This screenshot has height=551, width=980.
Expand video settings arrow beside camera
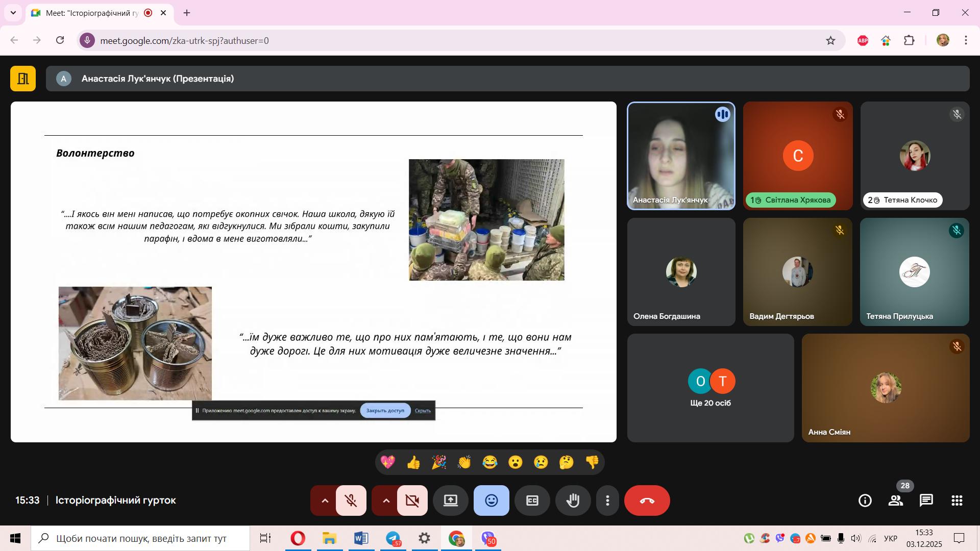[x=386, y=500]
